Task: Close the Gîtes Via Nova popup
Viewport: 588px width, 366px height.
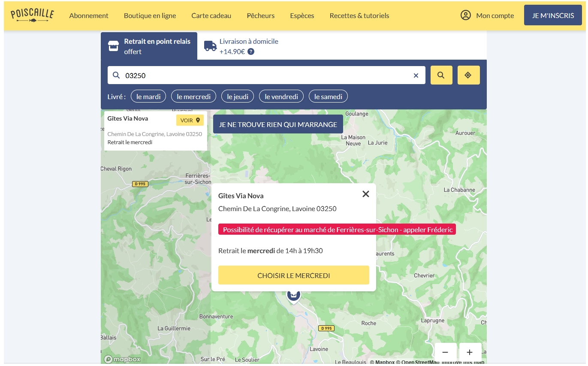Action: click(x=365, y=194)
